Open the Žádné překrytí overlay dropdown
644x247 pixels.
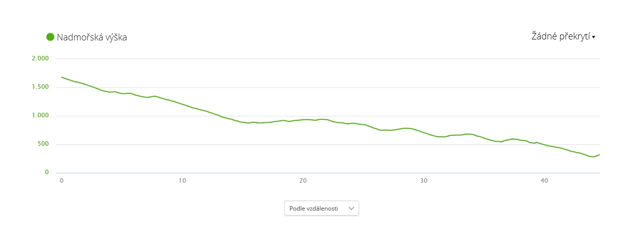tap(561, 36)
